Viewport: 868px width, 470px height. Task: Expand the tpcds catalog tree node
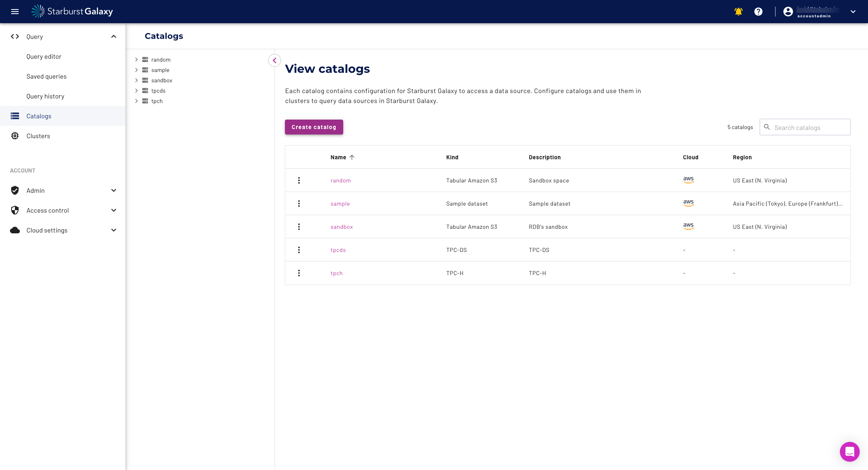click(x=136, y=91)
